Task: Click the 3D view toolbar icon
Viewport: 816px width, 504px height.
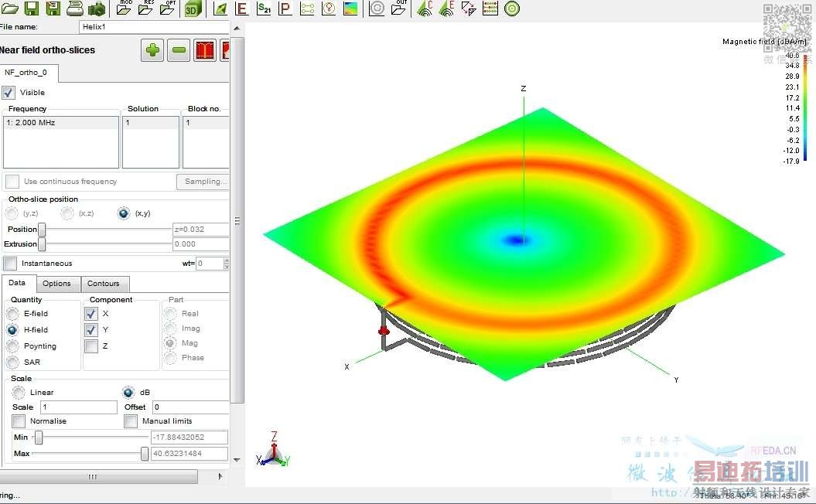Action: [x=193, y=9]
